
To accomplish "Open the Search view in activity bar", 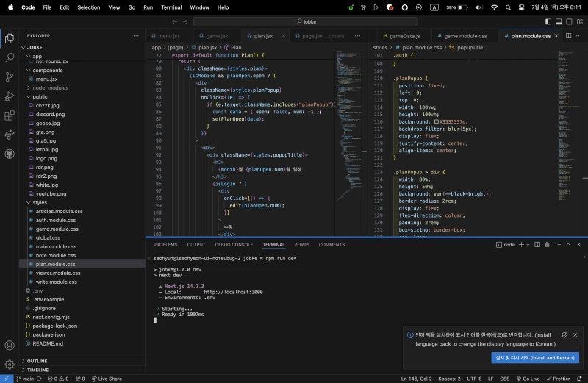I will pos(10,57).
